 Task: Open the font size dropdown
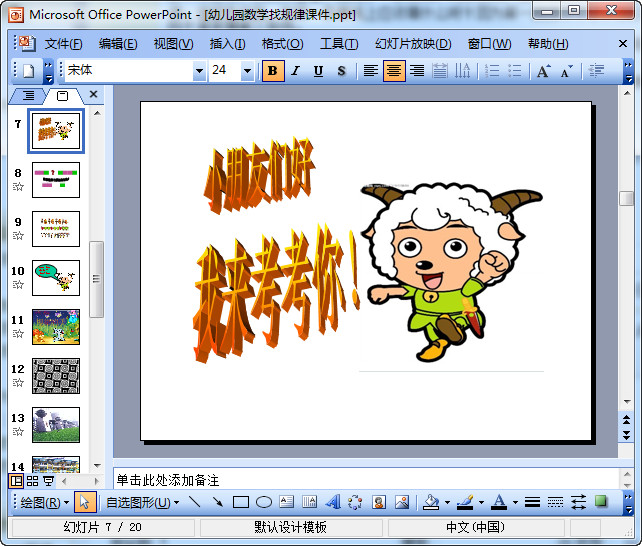(247, 71)
